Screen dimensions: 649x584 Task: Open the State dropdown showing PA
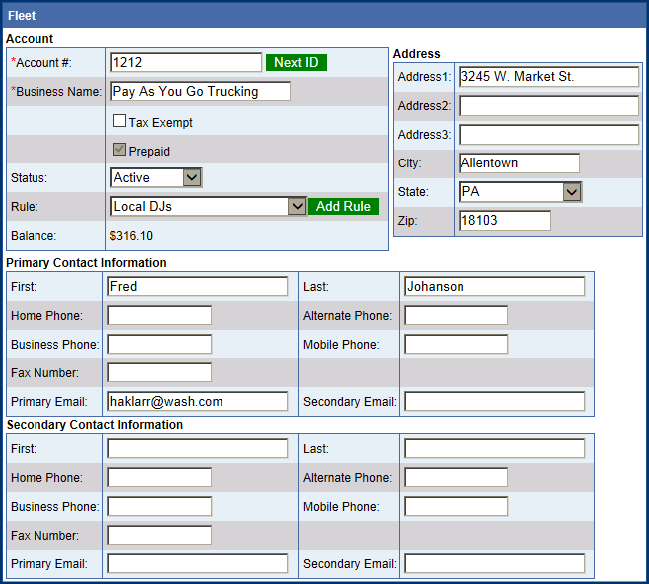coord(519,191)
